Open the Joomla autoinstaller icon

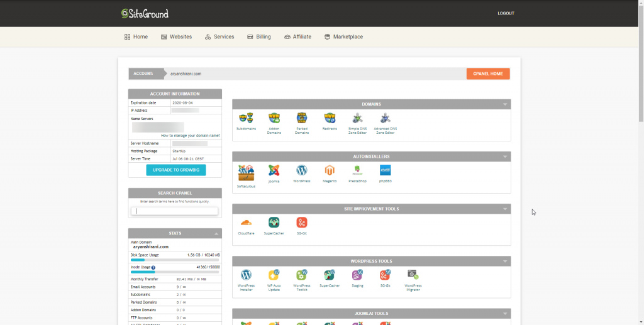(x=274, y=170)
